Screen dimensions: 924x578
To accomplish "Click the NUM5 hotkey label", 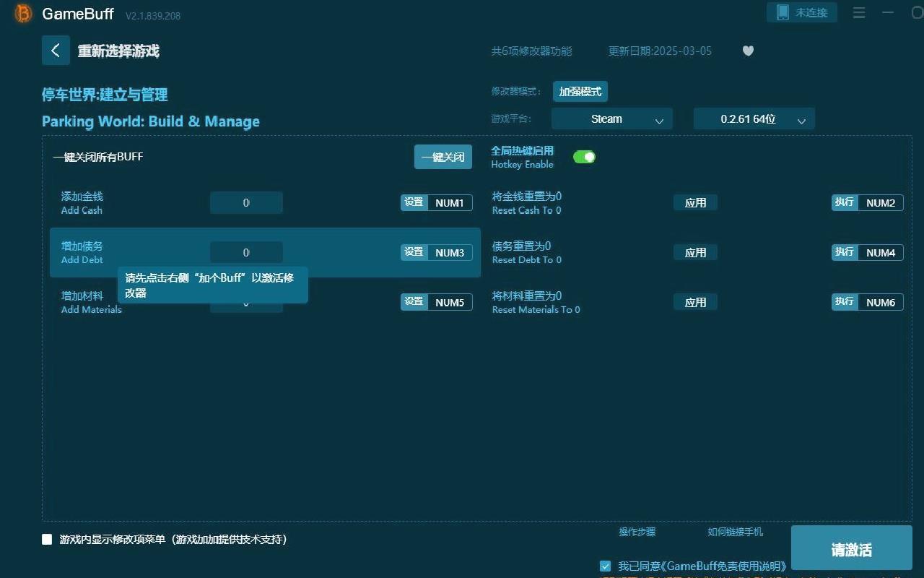I will 450,303.
